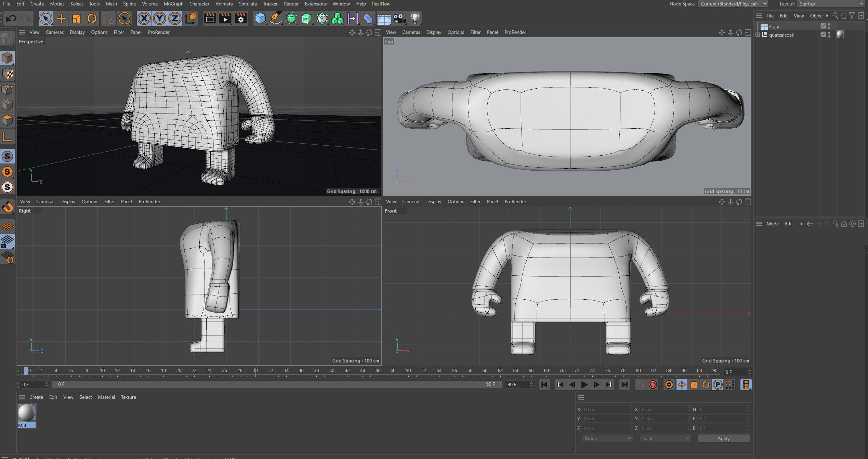The height and width of the screenshot is (459, 868).
Task: Select the Live Selection tool
Action: [46, 18]
